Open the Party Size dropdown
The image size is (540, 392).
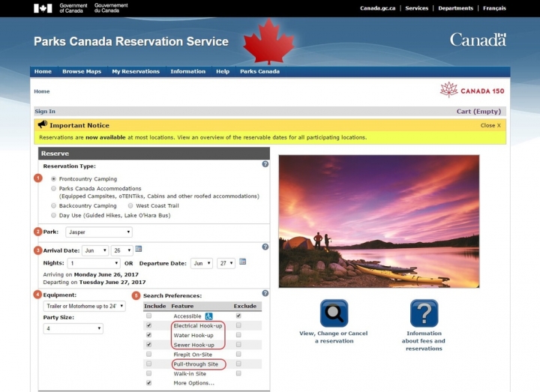[73, 328]
